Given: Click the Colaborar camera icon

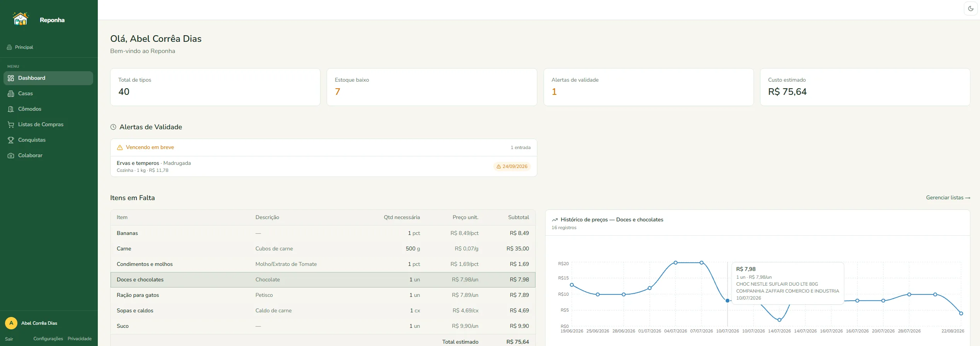Looking at the screenshot, I should click(x=11, y=156).
